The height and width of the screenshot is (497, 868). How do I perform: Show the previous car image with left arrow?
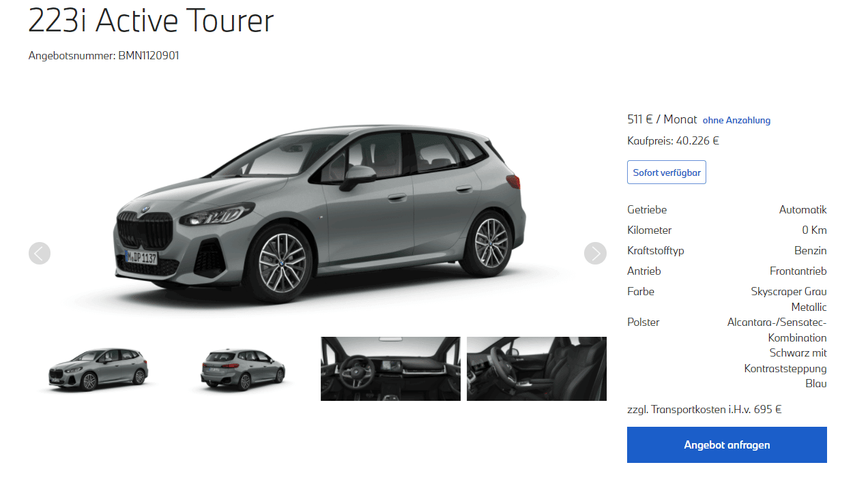[40, 254]
